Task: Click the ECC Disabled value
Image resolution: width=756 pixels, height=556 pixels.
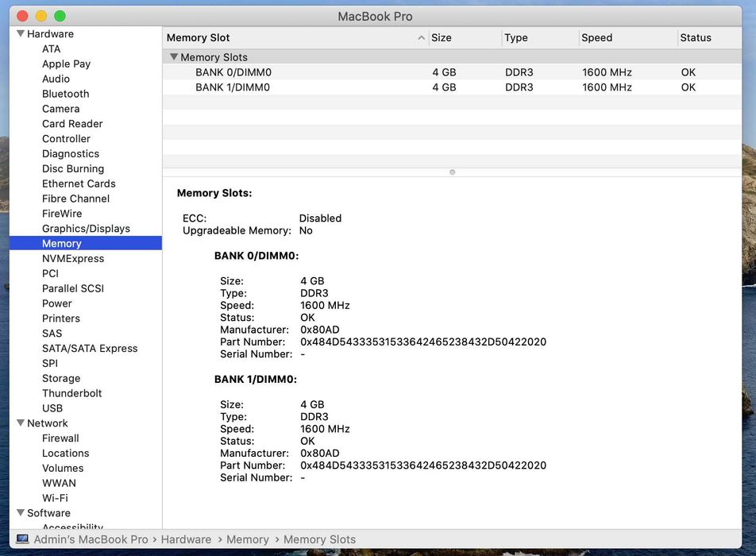Action: (x=320, y=218)
